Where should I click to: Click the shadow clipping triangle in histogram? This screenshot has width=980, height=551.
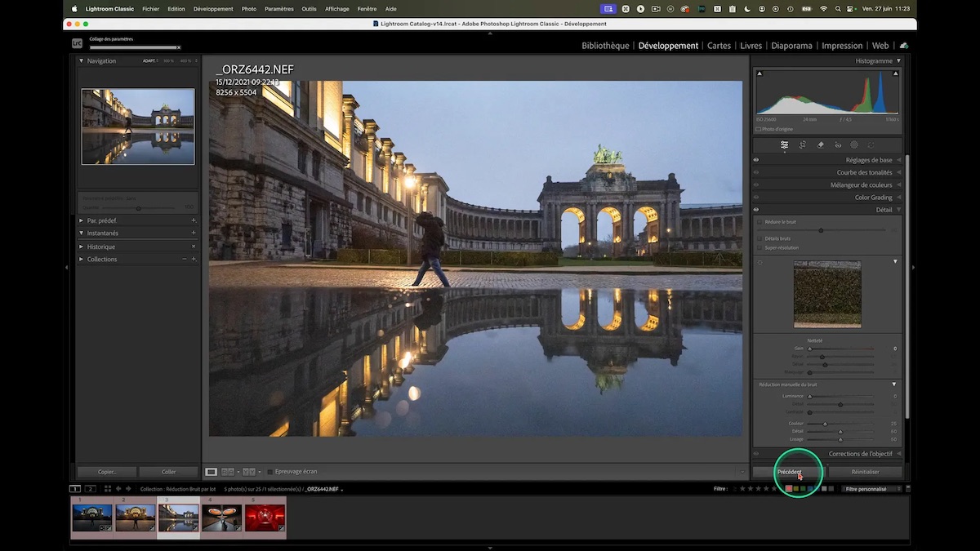point(759,74)
